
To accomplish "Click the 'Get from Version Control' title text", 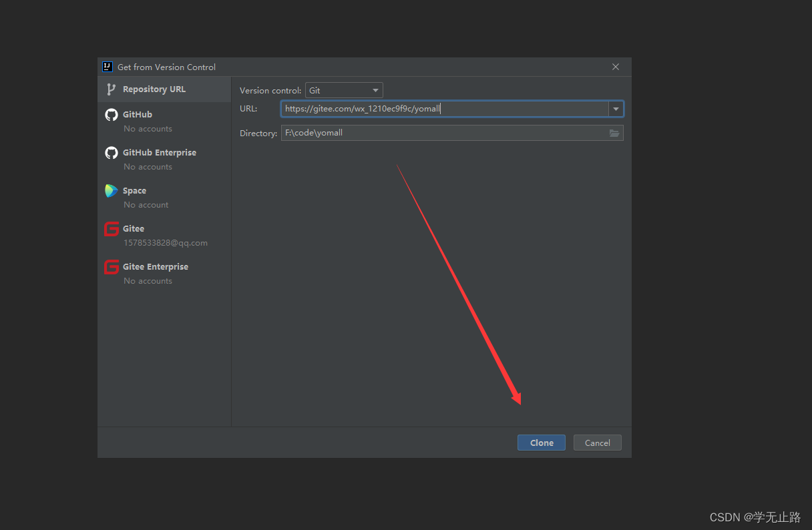I will click(166, 67).
